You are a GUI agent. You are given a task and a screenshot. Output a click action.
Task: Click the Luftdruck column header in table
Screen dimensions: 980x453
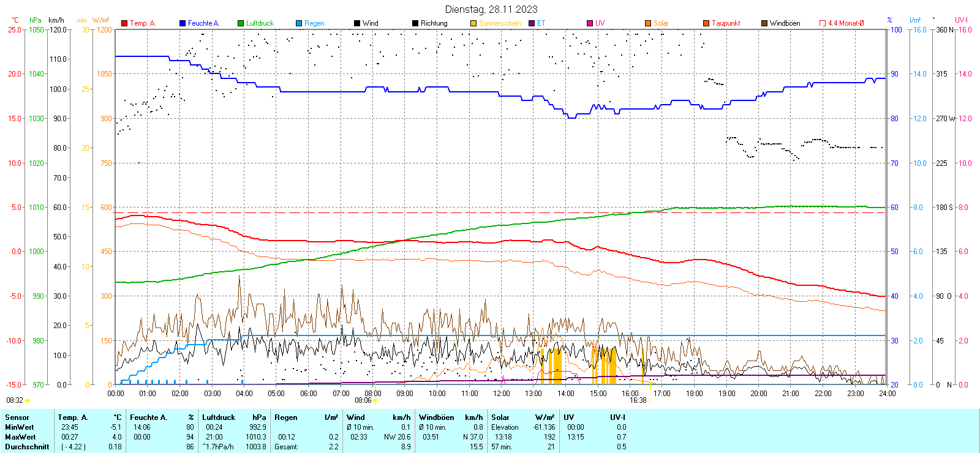(219, 417)
